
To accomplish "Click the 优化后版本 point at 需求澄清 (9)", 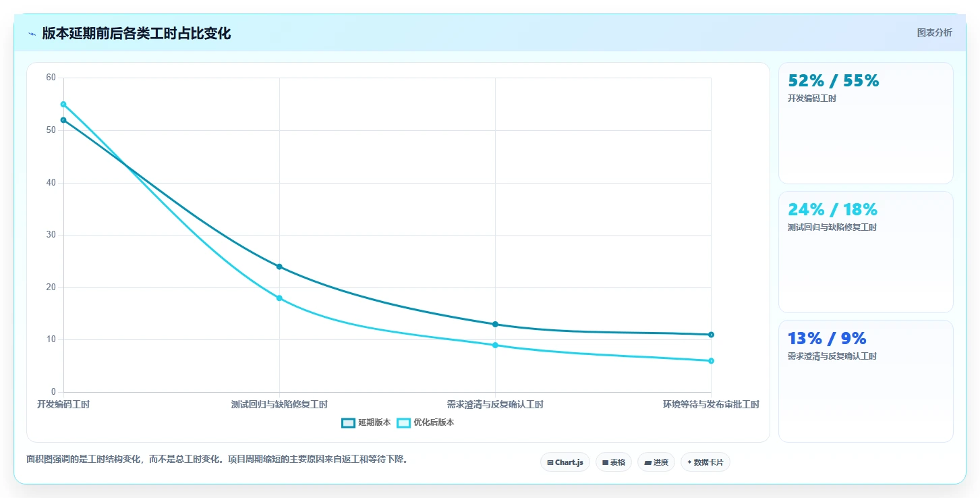I will [x=495, y=345].
